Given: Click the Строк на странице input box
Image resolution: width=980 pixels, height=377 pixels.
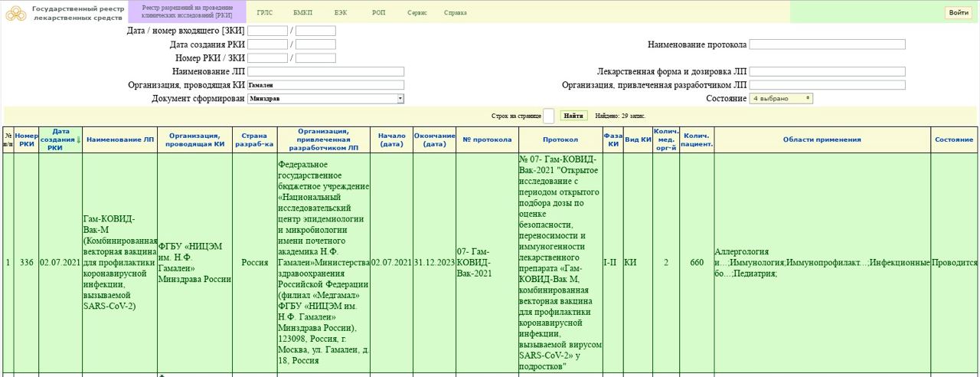Looking at the screenshot, I should click(x=548, y=116).
